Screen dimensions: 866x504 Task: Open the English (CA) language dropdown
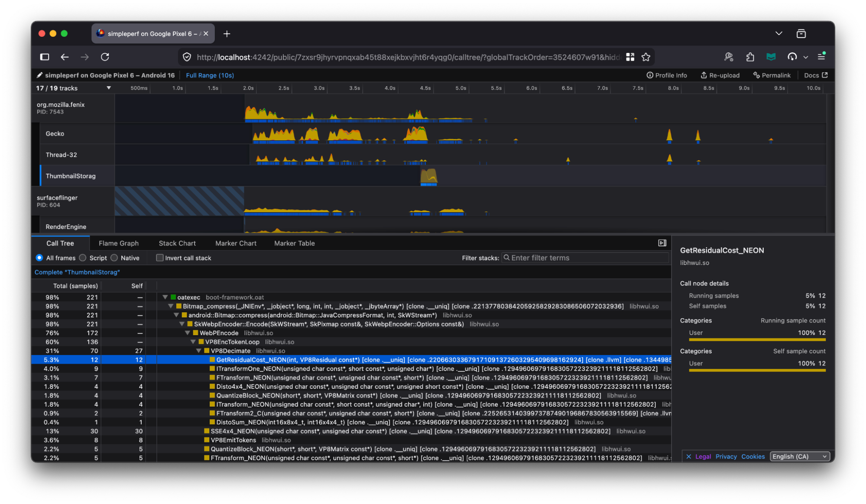[x=800, y=456]
